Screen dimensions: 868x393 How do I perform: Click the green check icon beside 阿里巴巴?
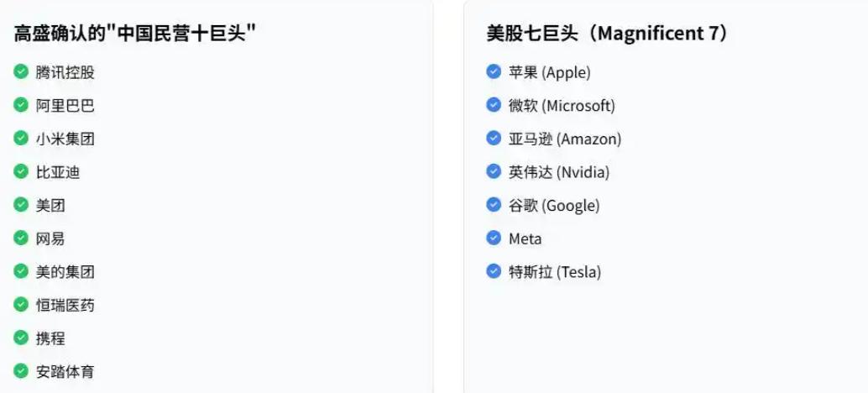[21, 105]
